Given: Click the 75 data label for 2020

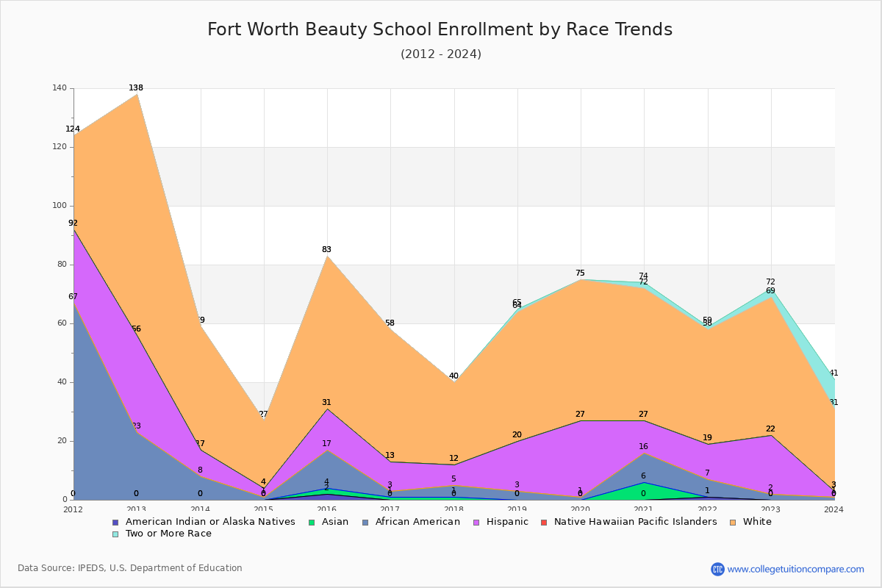Looking at the screenshot, I should (x=580, y=273).
